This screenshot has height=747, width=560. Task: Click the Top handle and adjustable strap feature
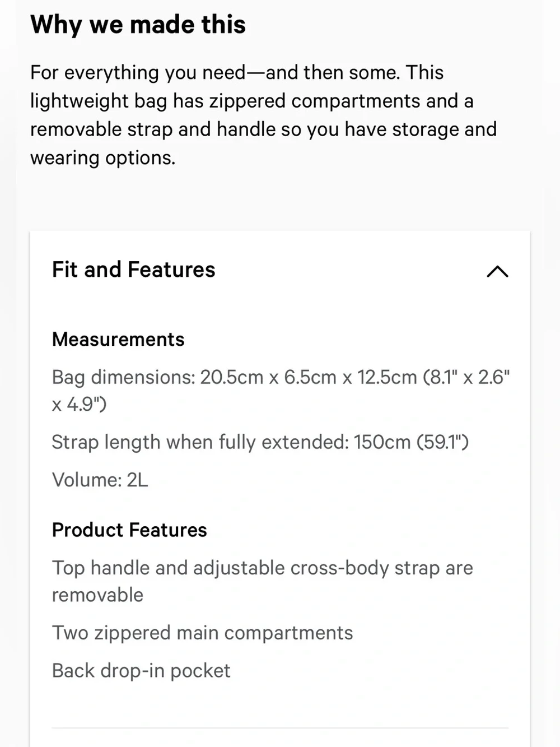(x=263, y=581)
